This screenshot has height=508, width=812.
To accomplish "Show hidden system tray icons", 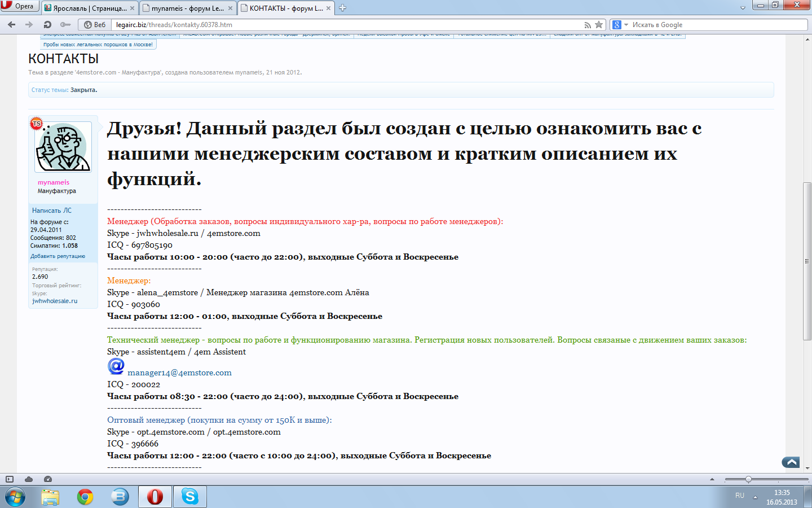I will coord(755,497).
